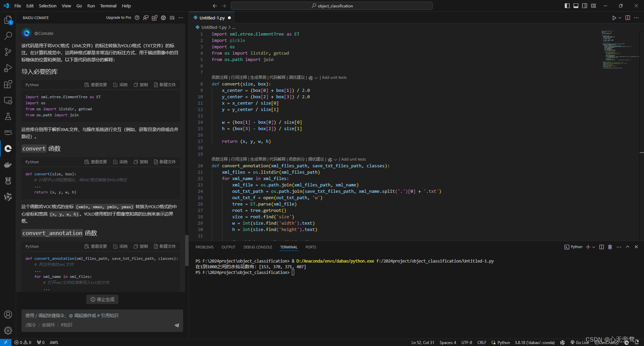Toggle the secondary side bar
The width and height of the screenshot is (644, 346).
[585, 6]
